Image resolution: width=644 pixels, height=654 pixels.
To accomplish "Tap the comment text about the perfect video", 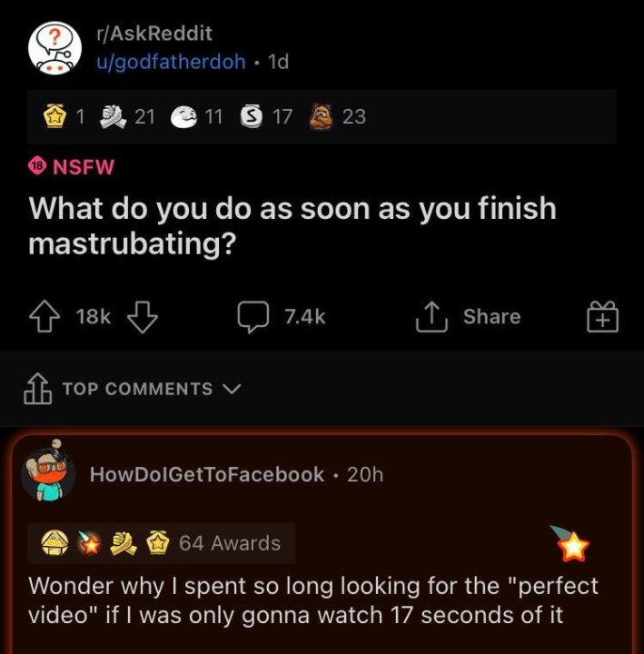I will click(313, 599).
